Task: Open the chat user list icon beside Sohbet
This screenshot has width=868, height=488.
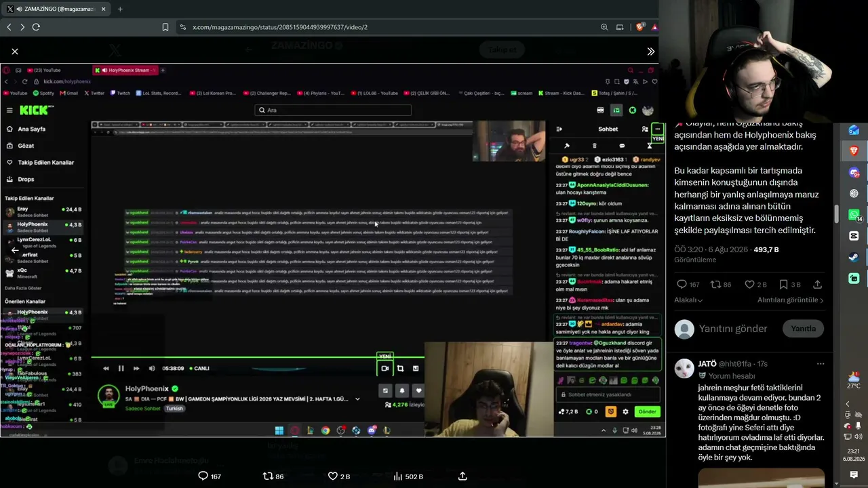Action: [x=645, y=129]
